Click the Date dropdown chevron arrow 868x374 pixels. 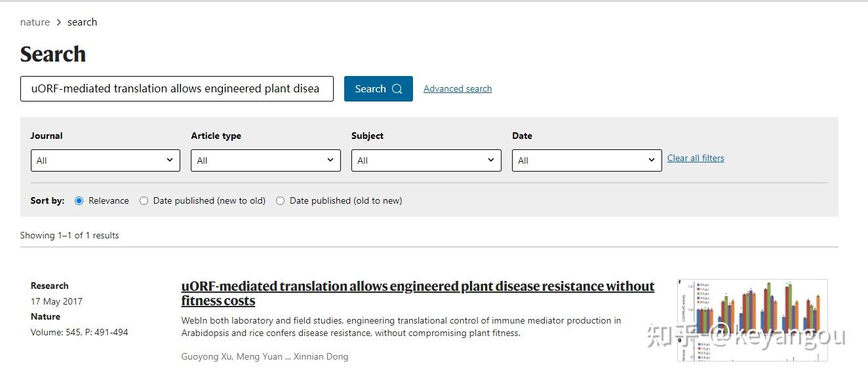(651, 160)
